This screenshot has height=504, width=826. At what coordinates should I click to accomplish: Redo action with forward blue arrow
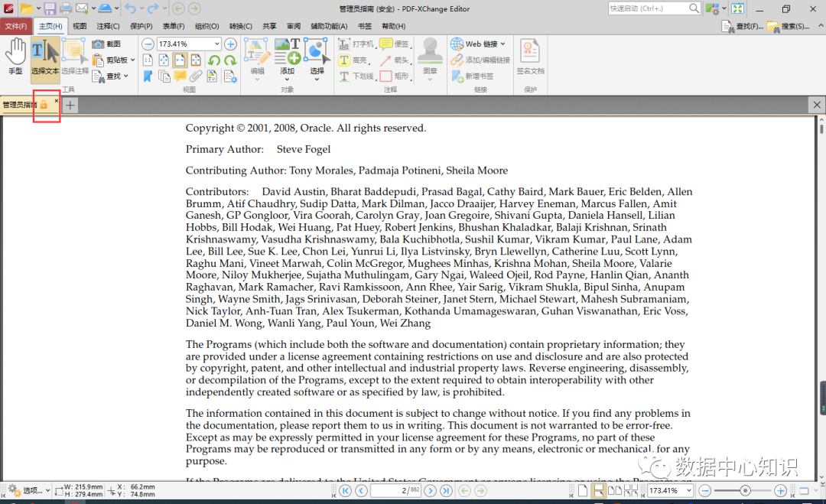(153, 8)
